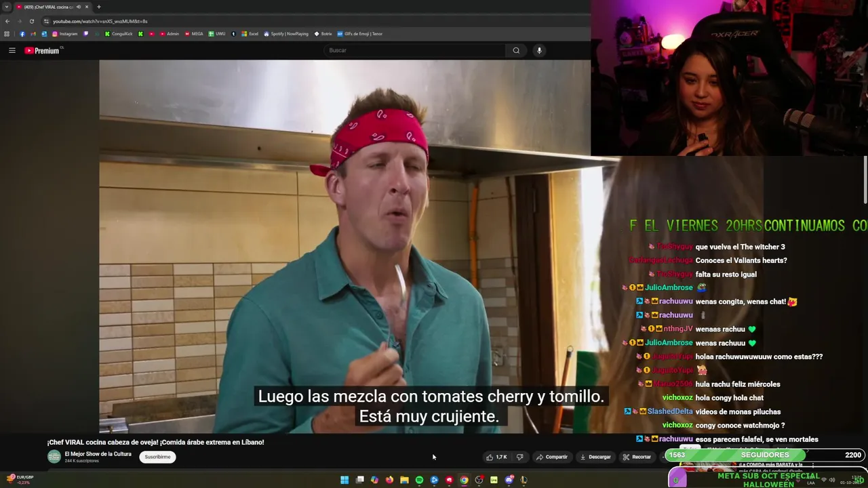Screen dimensions: 868x488
Task: Click the Recortar clip button
Action: (x=637, y=457)
